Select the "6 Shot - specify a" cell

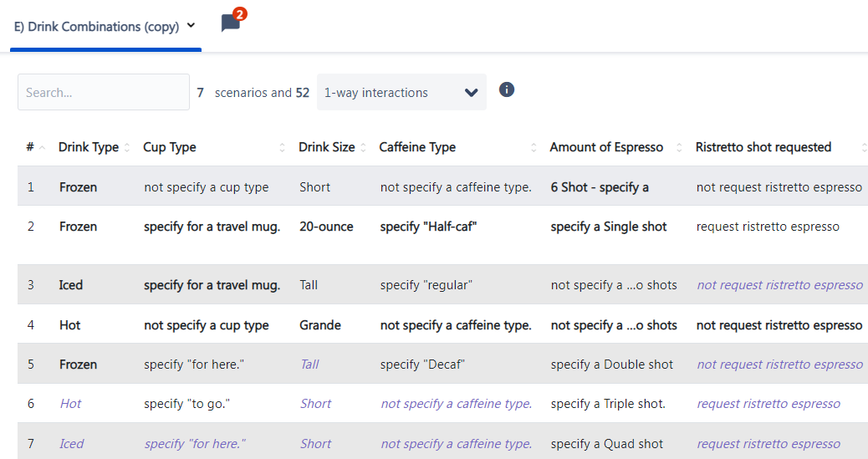click(x=600, y=187)
